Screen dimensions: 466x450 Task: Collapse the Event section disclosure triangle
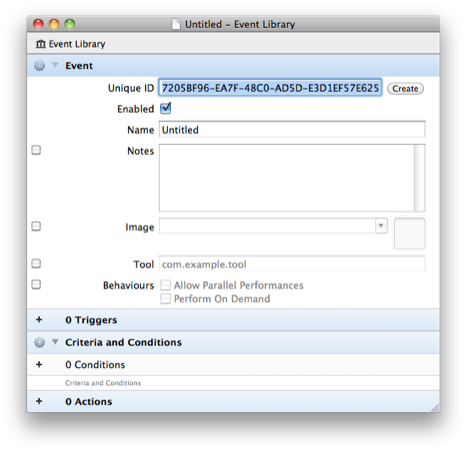coord(55,65)
